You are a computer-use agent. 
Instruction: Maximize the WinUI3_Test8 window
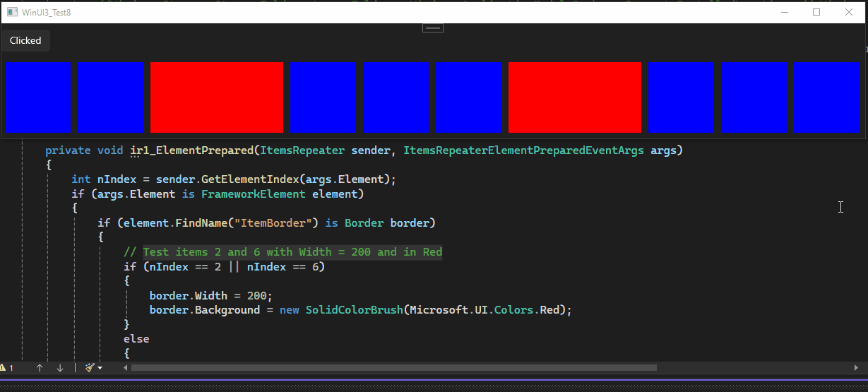click(x=816, y=12)
